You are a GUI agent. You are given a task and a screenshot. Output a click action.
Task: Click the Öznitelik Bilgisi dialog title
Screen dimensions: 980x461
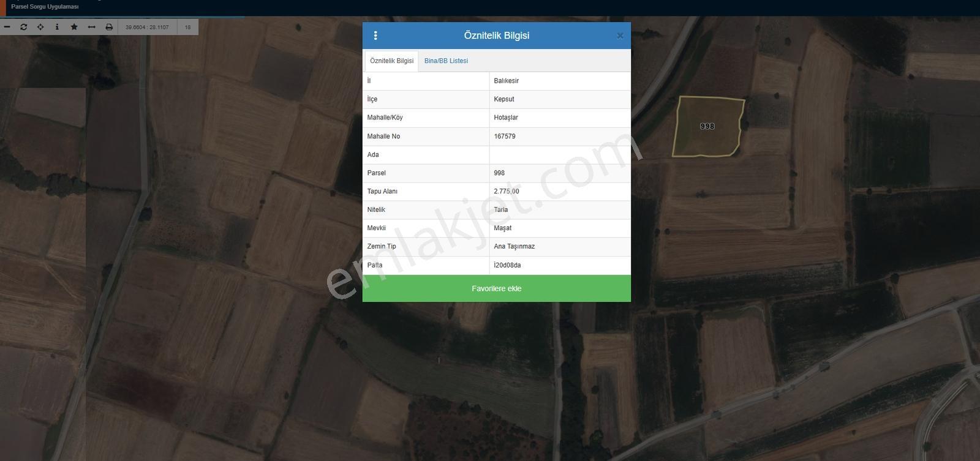pyautogui.click(x=497, y=36)
